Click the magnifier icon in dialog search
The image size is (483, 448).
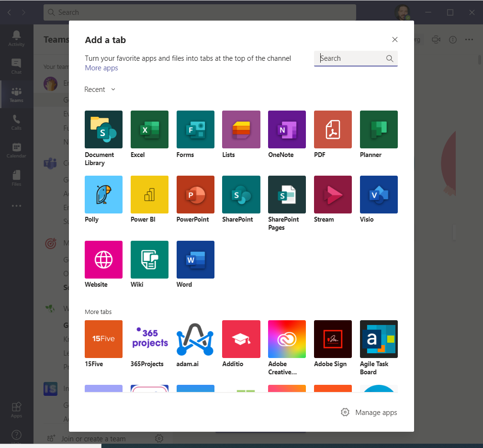390,58
